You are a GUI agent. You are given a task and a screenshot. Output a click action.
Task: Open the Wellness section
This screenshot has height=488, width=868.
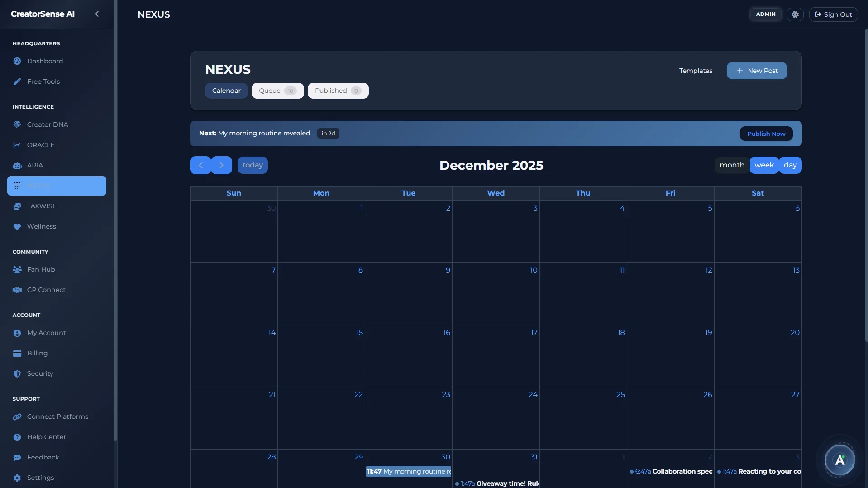pyautogui.click(x=41, y=226)
